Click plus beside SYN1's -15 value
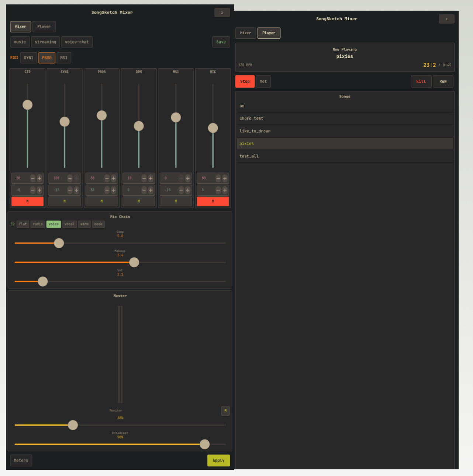 coord(76,190)
